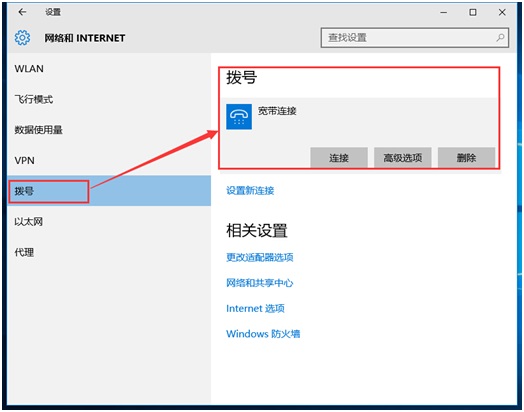
Task: Click the search magnifier icon
Action: (500, 37)
